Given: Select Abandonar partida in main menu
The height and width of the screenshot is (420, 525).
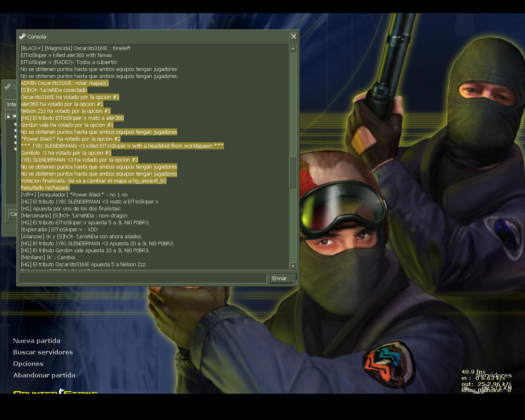Looking at the screenshot, I should click(44, 375).
